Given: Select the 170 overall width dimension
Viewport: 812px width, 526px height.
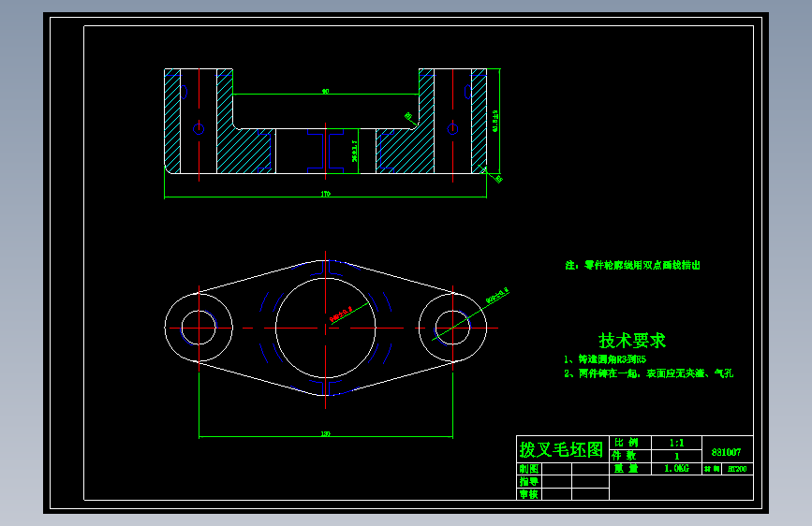Looking at the screenshot, I should pyautogui.click(x=325, y=194).
